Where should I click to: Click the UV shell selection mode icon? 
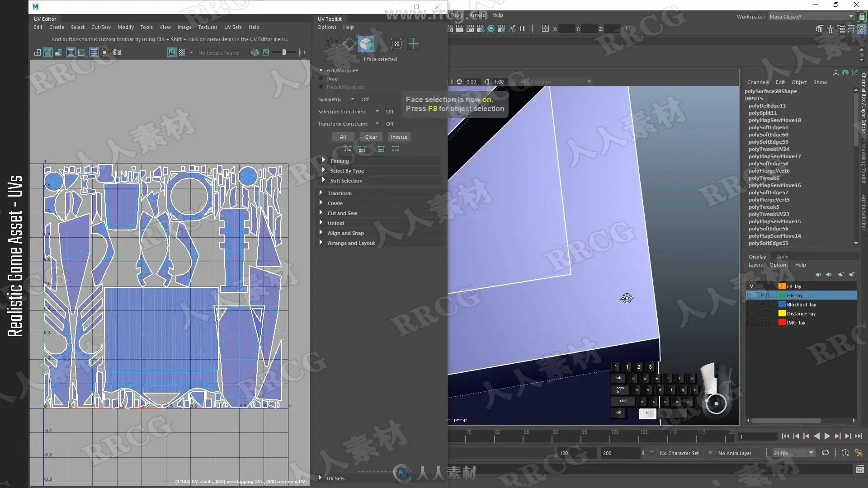[x=413, y=44]
